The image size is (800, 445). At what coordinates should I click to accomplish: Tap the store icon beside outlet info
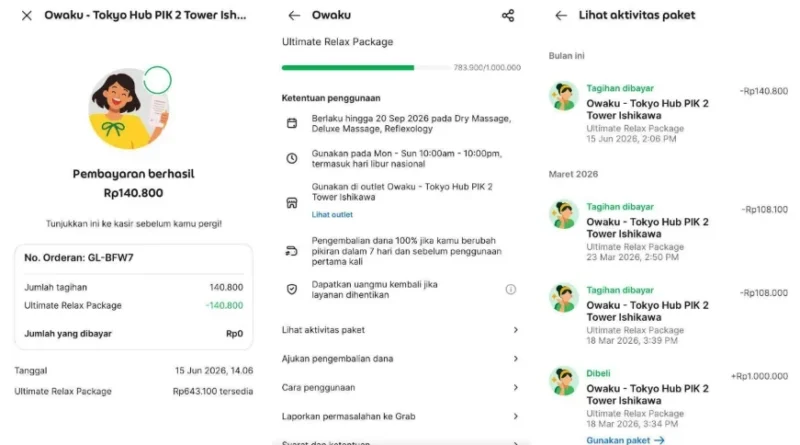point(292,203)
